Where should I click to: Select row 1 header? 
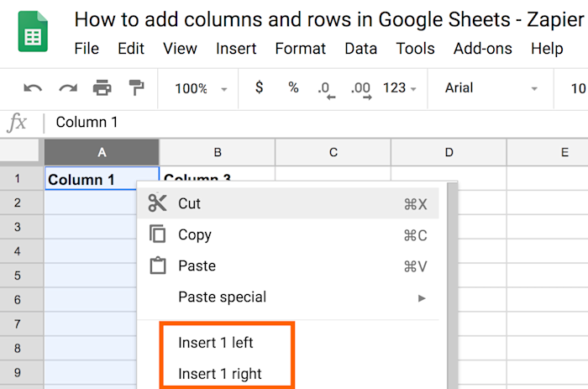point(21,178)
